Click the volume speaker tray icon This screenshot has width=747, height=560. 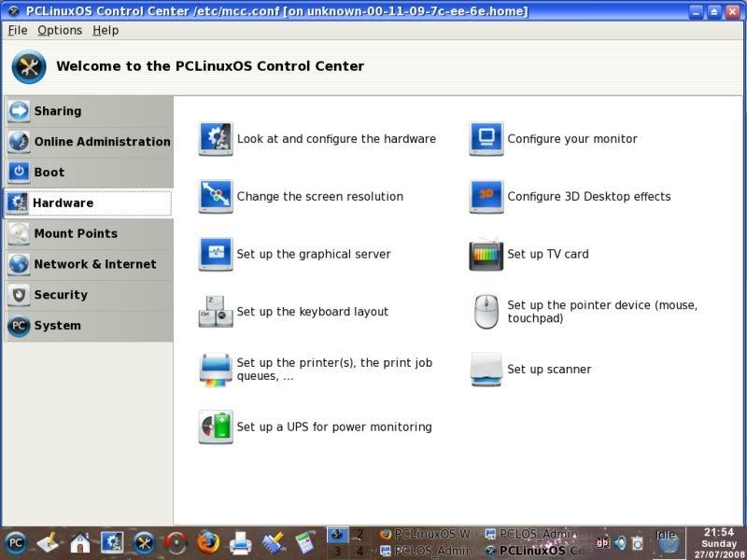click(620, 543)
